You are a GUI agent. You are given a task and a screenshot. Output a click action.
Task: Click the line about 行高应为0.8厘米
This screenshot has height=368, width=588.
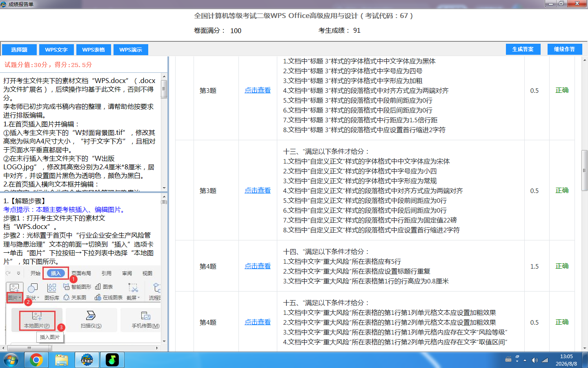[x=366, y=281]
